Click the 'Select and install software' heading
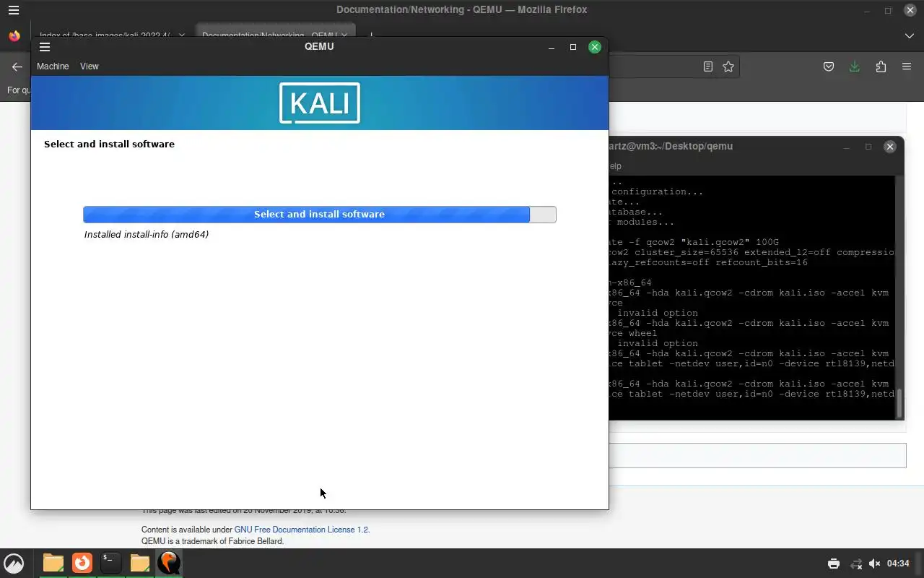Viewport: 924px width, 578px height. click(109, 144)
